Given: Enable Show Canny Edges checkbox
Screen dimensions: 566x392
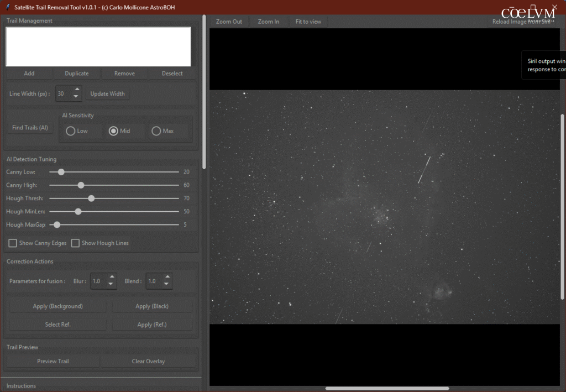Looking at the screenshot, I should point(13,243).
